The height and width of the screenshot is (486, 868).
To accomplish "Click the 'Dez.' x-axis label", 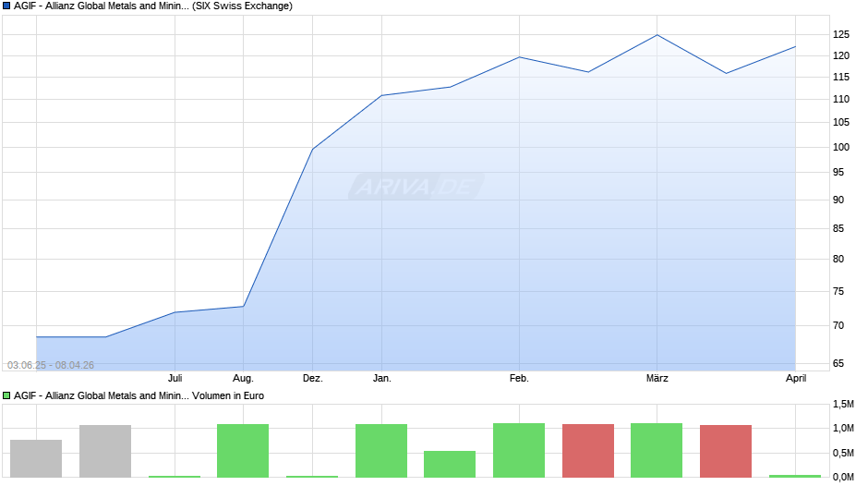I will (x=313, y=379).
